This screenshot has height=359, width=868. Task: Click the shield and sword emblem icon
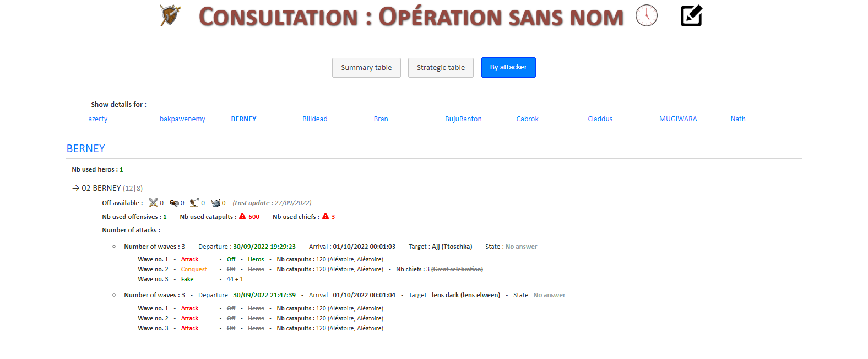[x=170, y=15]
